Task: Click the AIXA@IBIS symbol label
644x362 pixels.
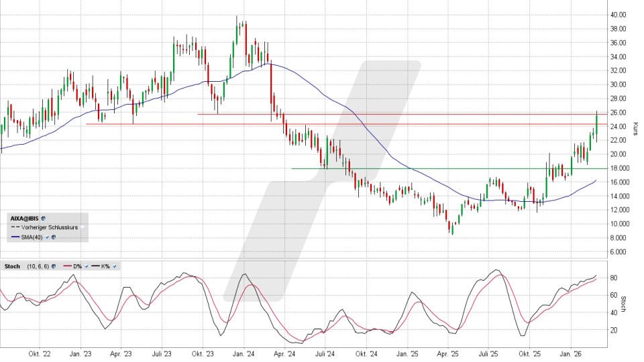Action: pyautogui.click(x=25, y=219)
